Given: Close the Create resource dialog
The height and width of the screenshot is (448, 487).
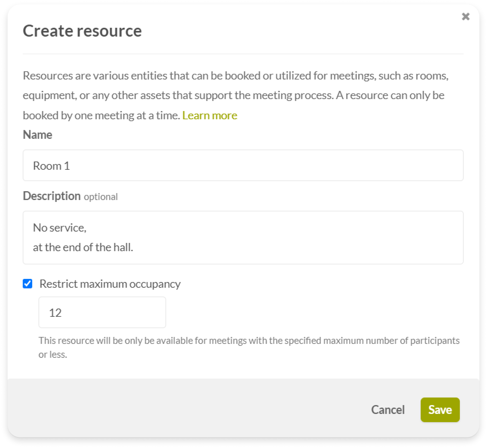Looking at the screenshot, I should [x=465, y=17].
